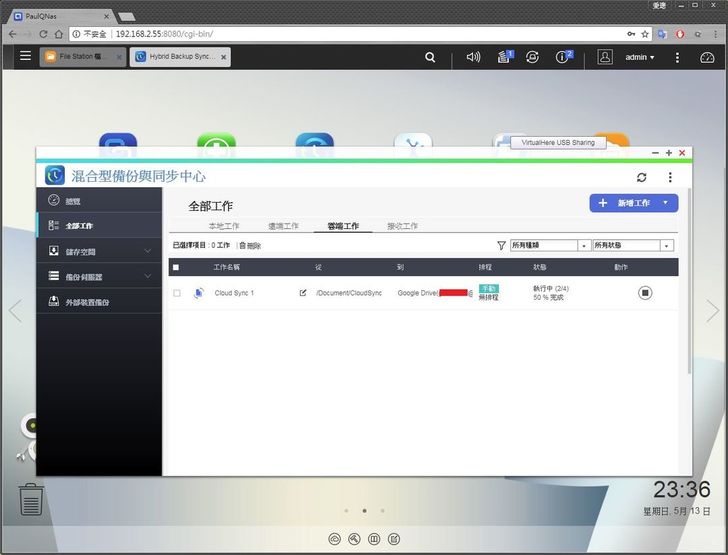This screenshot has width=728, height=555.
Task: Stop the running Cloud Sync 1 job
Action: [645, 293]
